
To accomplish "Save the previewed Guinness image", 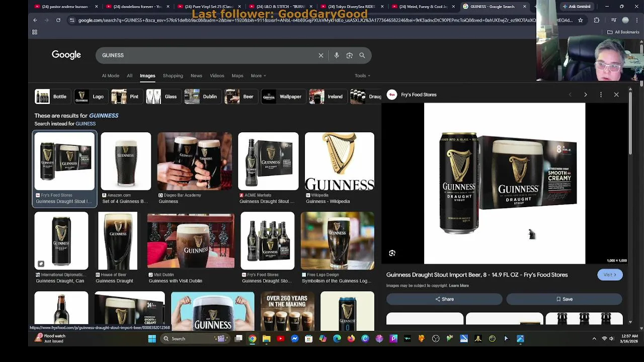I will (x=564, y=299).
